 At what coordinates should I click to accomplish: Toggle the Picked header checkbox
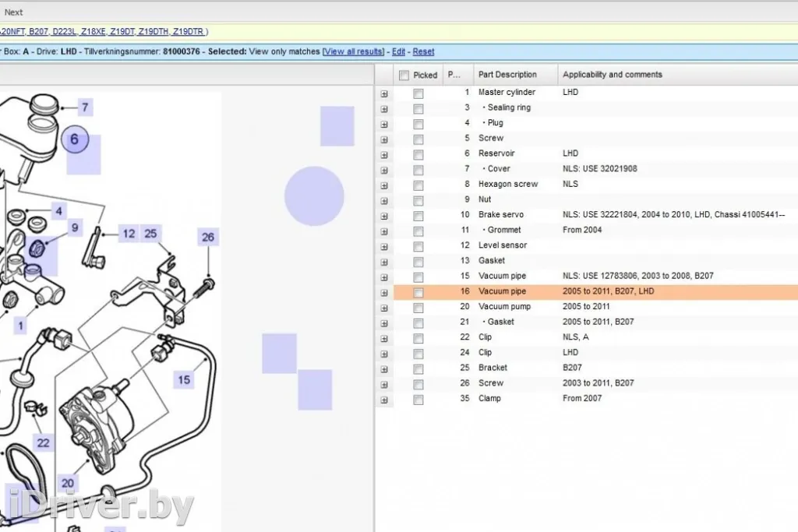pyautogui.click(x=404, y=76)
